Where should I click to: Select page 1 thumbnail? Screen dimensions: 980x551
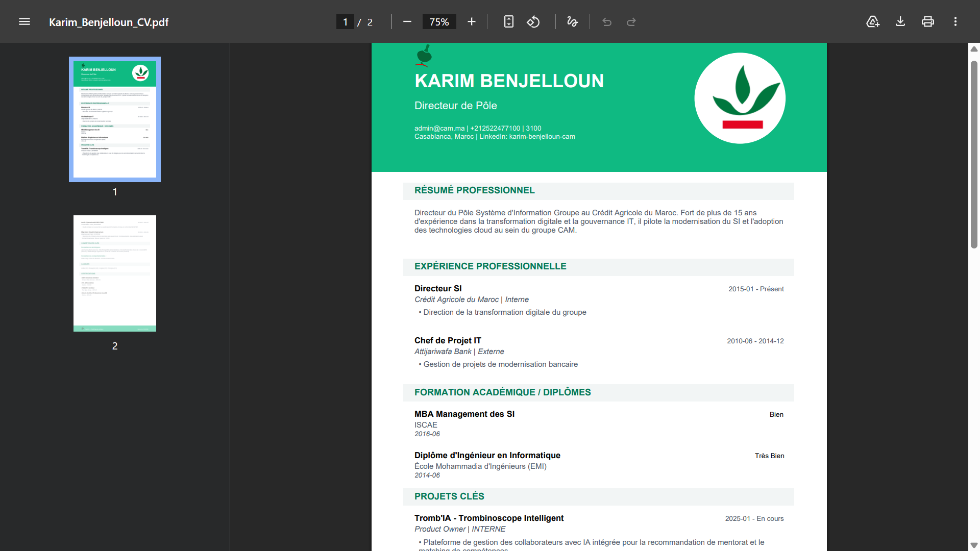point(115,119)
